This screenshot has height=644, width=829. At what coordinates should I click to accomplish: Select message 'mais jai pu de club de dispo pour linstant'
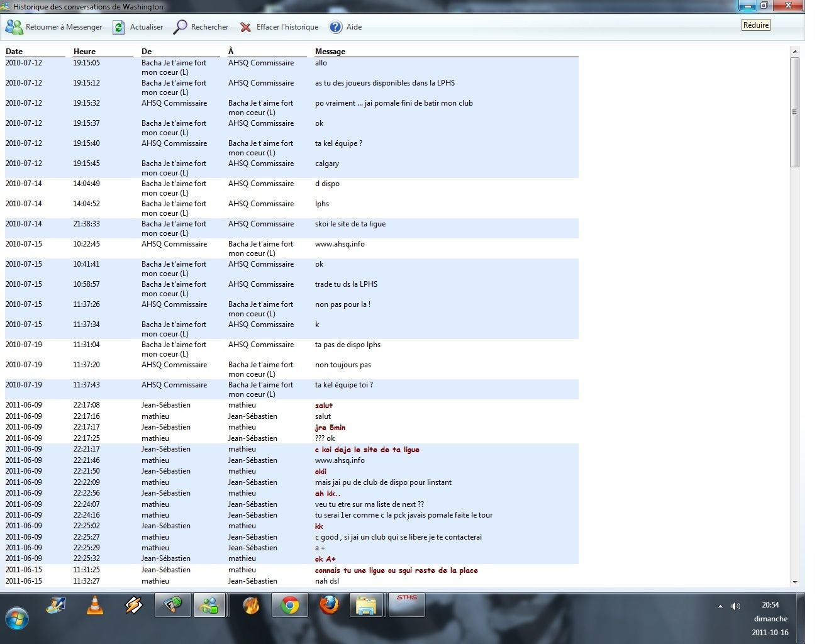383,482
